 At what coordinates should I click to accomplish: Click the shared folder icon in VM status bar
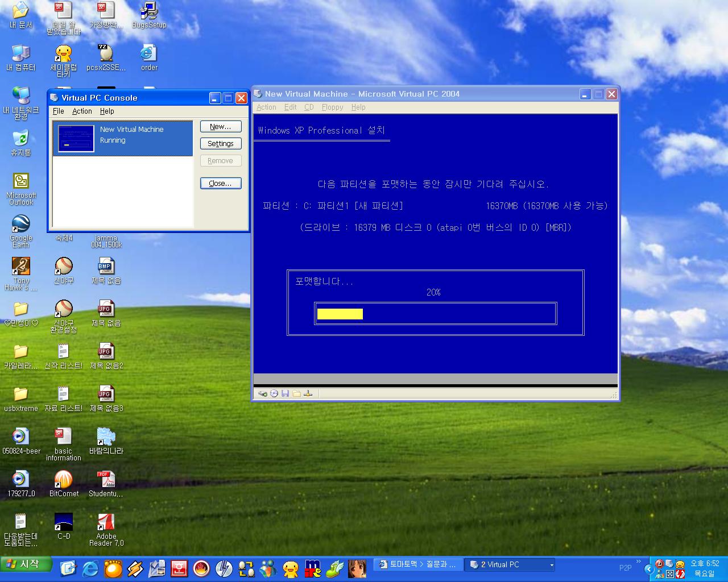click(x=297, y=393)
